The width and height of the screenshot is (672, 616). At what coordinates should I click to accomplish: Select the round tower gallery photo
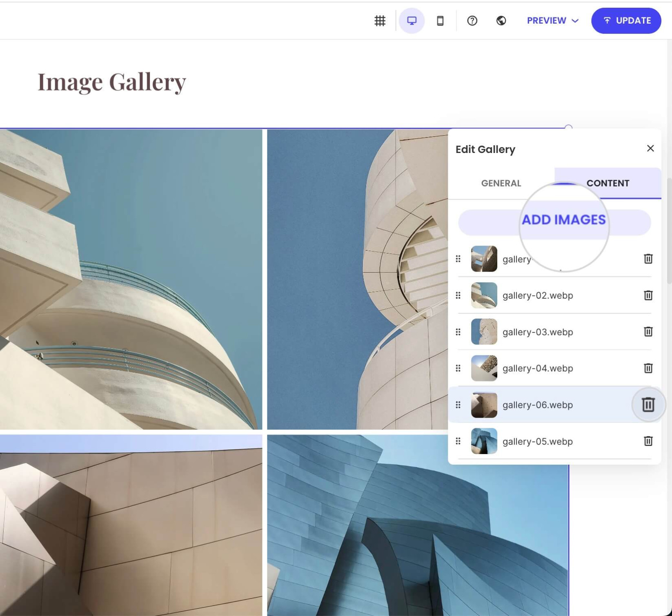(x=357, y=279)
